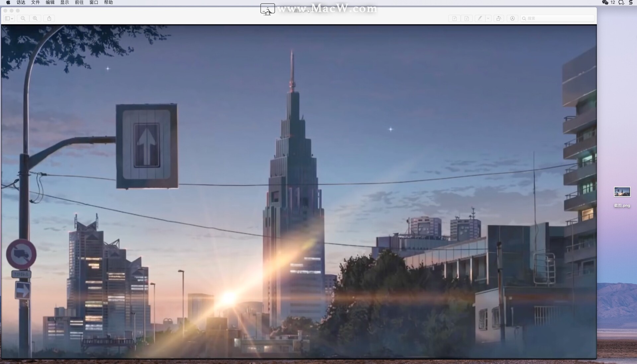
Task: Open the Apple menu
Action: tap(8, 2)
